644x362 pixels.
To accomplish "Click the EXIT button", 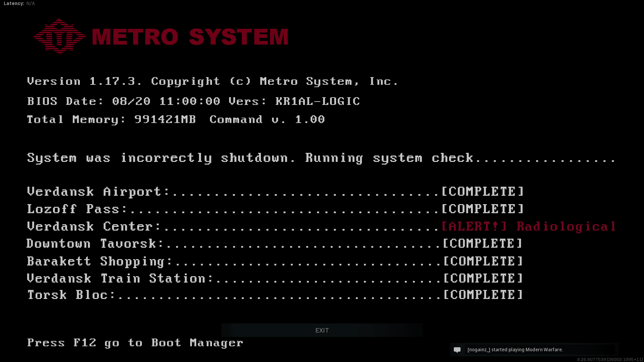I will coord(322,330).
